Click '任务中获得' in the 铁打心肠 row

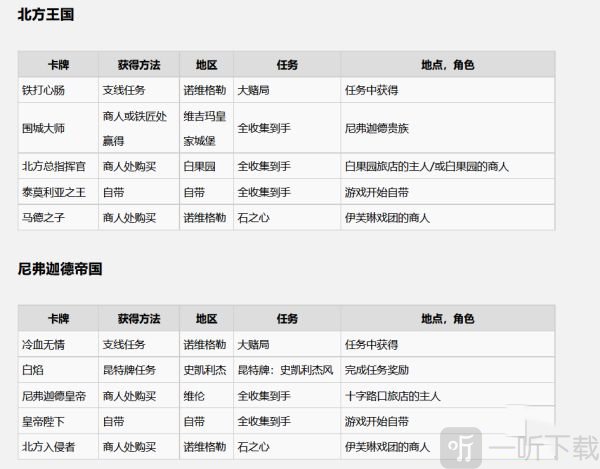click(x=372, y=90)
